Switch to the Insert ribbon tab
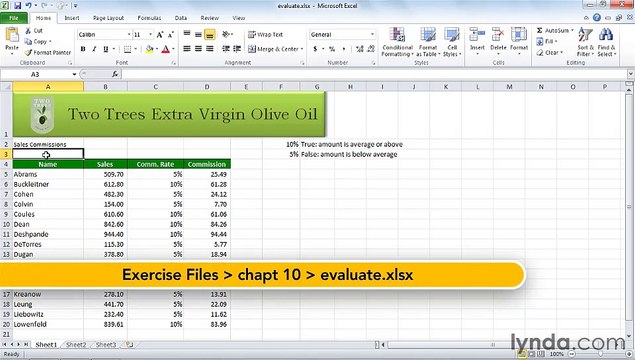635x360 pixels. (x=72, y=18)
